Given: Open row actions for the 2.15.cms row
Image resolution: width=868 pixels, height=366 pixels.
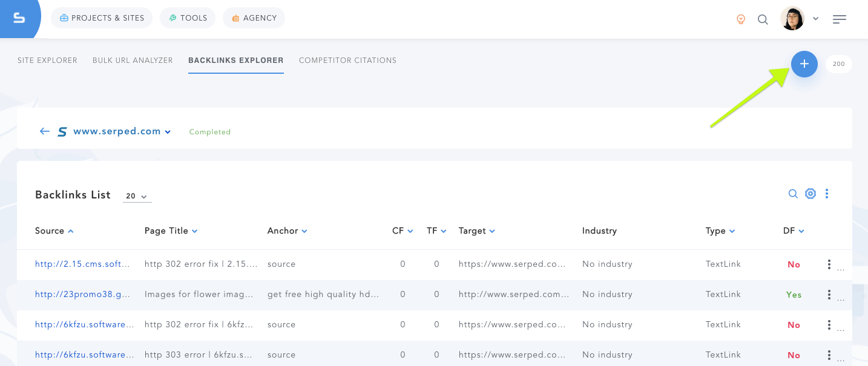Looking at the screenshot, I should coord(829,264).
